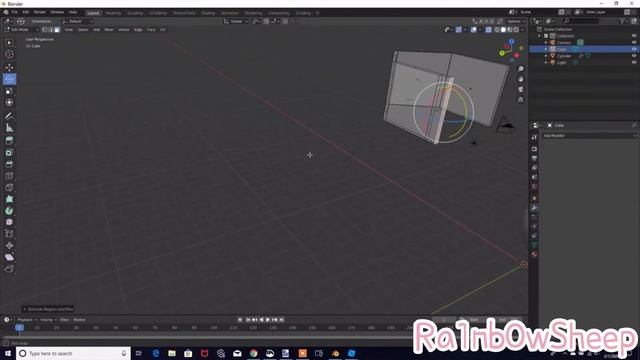Toggle camera view icon in viewport

pos(521,89)
